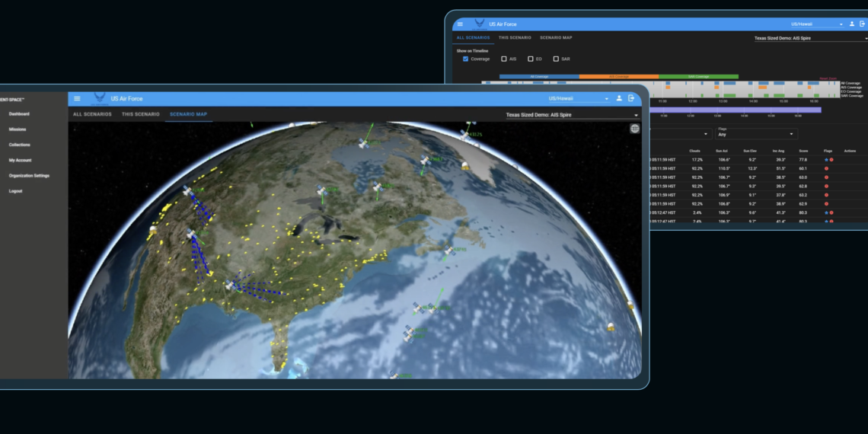The image size is (868, 434).
Task: Open Texas Sized Demo scenario dropdown, back window
Action: [811, 39]
